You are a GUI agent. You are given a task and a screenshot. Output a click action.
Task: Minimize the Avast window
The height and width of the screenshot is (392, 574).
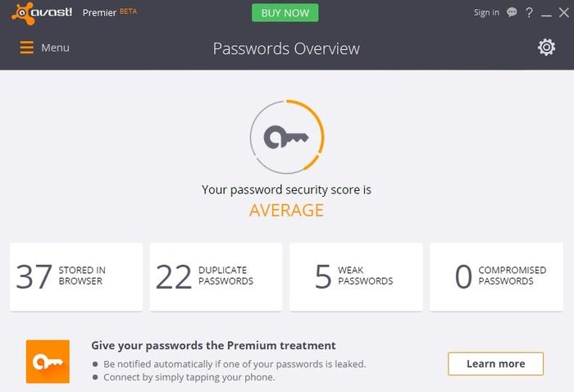pyautogui.click(x=546, y=13)
